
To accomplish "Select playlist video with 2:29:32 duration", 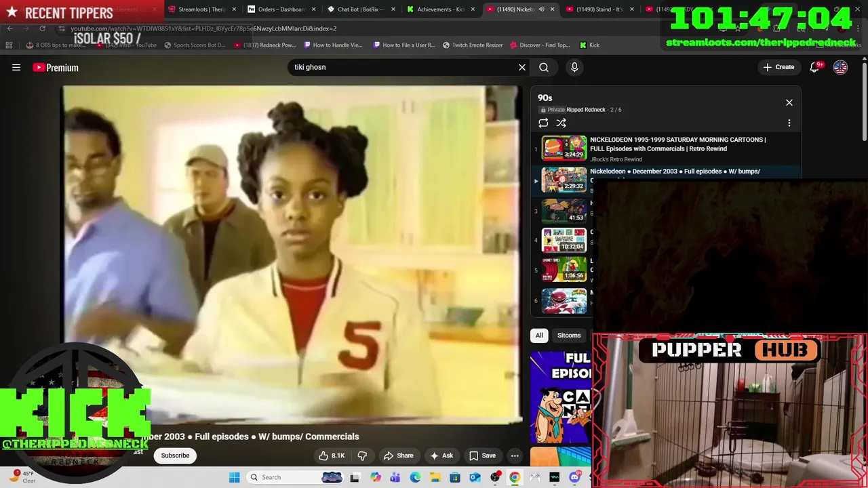I will coord(564,180).
